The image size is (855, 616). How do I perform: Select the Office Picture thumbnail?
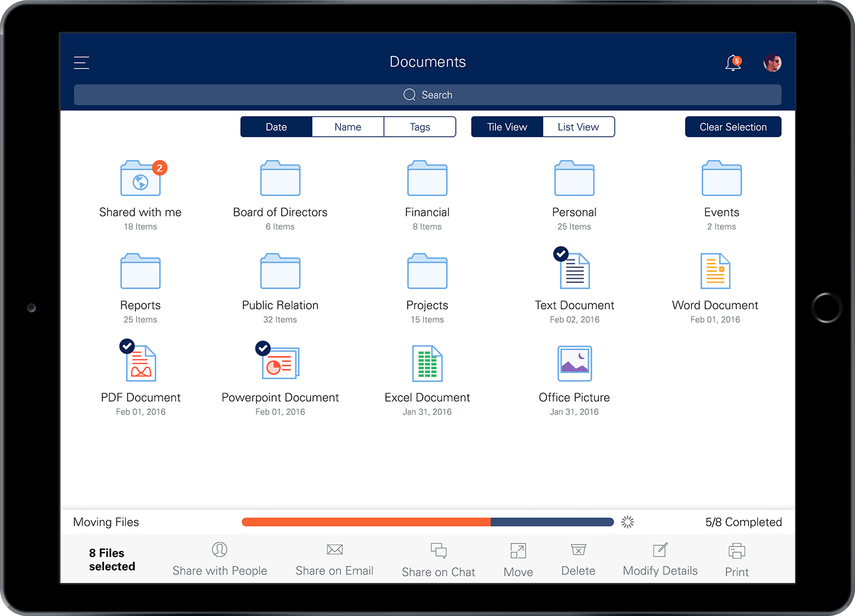point(574,364)
